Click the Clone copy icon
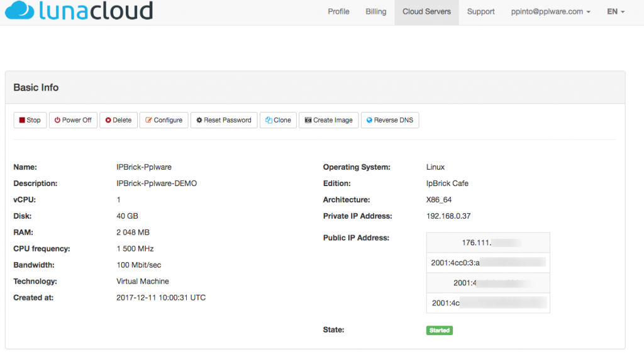The image size is (644, 359). coord(269,120)
